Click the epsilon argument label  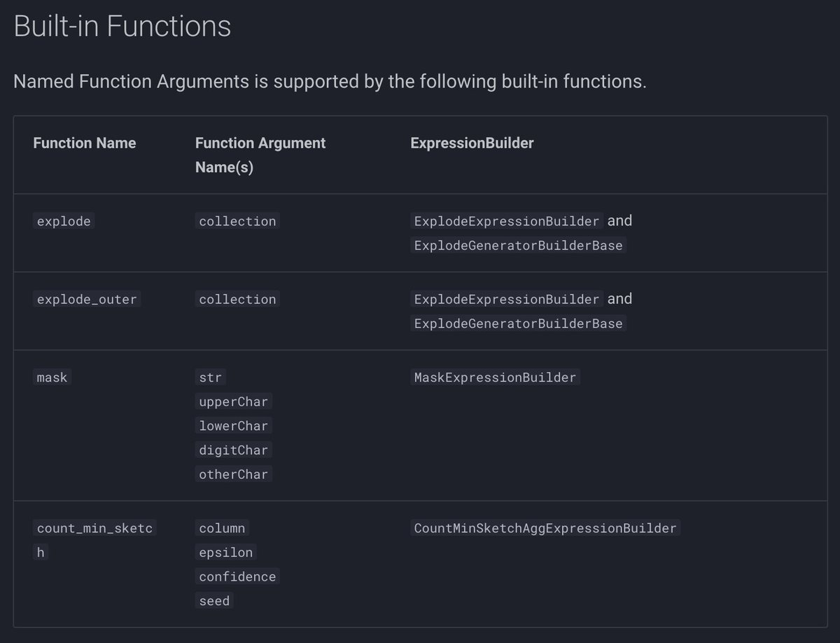[225, 553]
